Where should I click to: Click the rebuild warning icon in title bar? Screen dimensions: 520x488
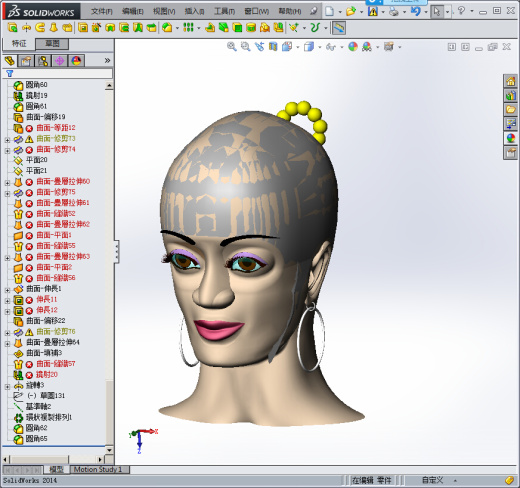click(373, 11)
